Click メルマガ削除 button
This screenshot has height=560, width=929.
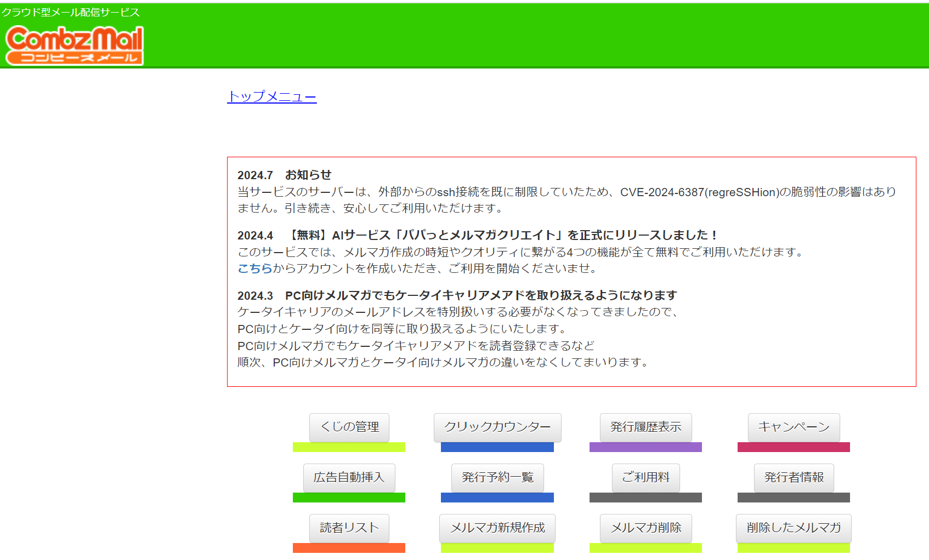coord(646,528)
